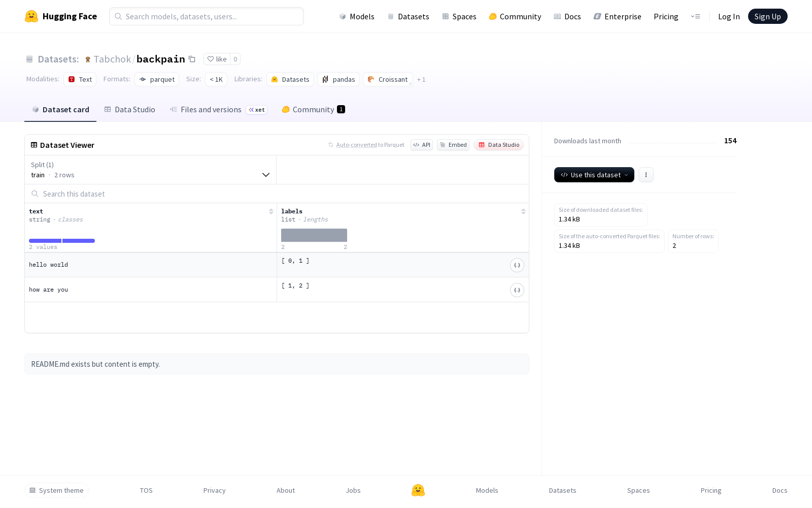Image resolution: width=812 pixels, height=508 pixels.
Task: Click the like count 0 badge
Action: point(235,59)
